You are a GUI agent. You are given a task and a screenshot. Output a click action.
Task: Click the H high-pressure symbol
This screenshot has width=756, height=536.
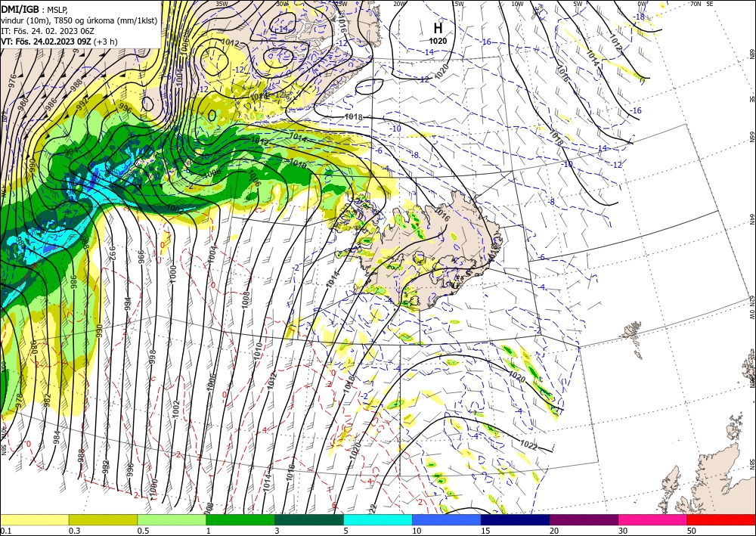tap(438, 29)
